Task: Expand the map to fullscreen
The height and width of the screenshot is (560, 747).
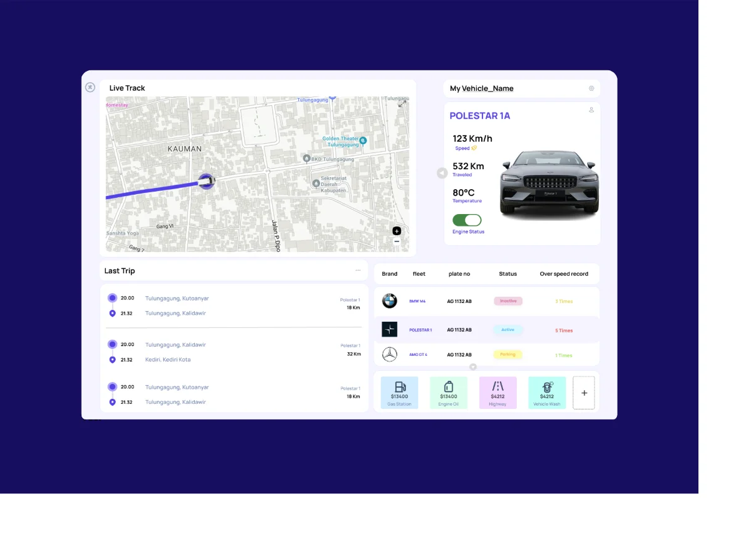Action: (402, 104)
